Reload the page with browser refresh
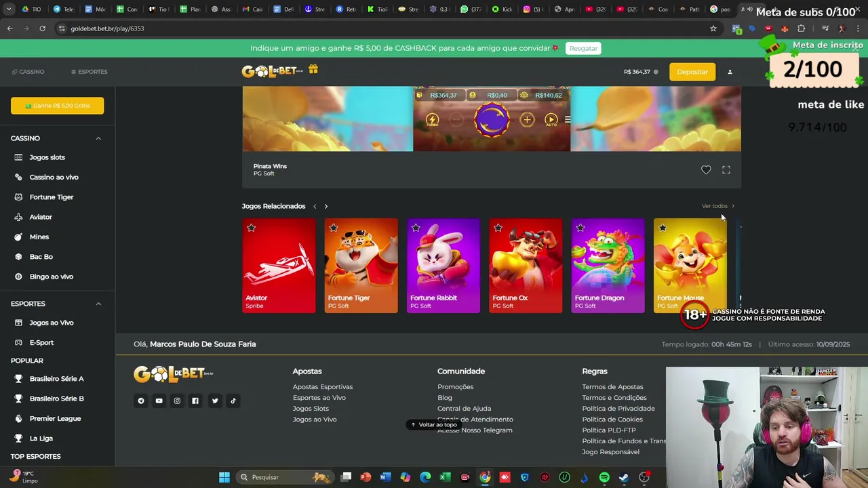The width and height of the screenshot is (868, 488). coord(42,28)
